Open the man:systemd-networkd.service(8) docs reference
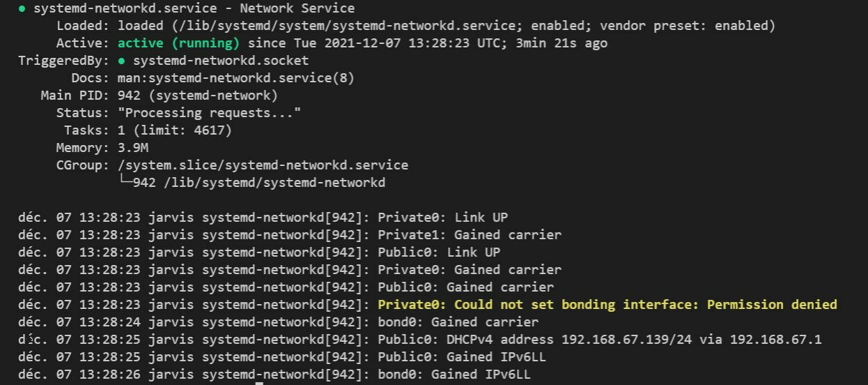The width and height of the screenshot is (868, 385). 235,78
